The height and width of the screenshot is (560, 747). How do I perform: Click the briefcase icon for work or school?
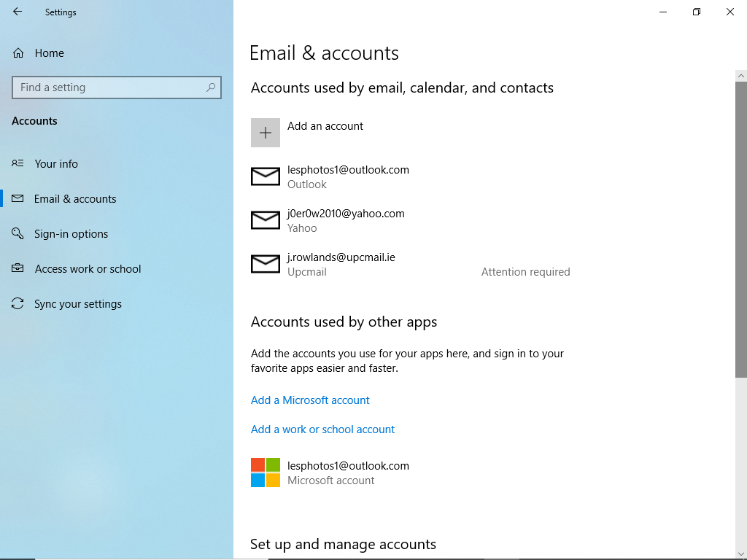point(18,268)
